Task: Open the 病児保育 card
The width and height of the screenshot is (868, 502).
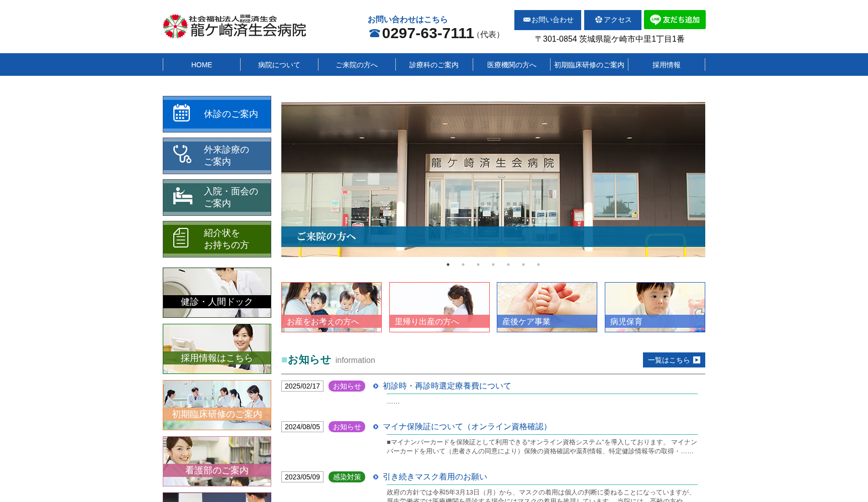Action: pos(655,307)
